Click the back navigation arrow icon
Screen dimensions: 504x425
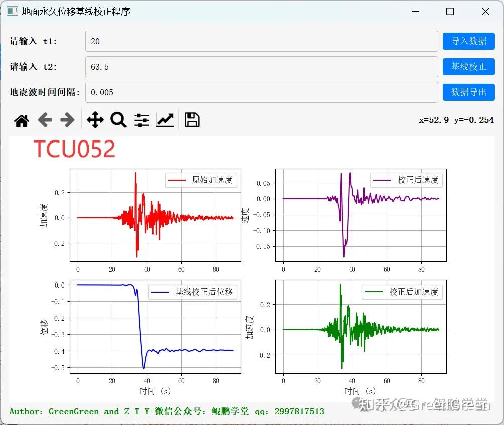pyautogui.click(x=45, y=120)
